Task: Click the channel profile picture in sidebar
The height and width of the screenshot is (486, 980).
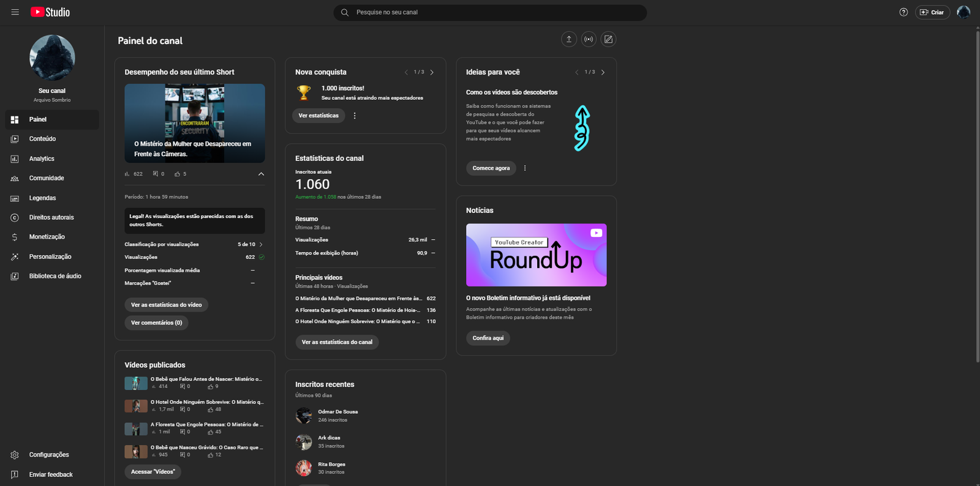Action: click(x=52, y=58)
